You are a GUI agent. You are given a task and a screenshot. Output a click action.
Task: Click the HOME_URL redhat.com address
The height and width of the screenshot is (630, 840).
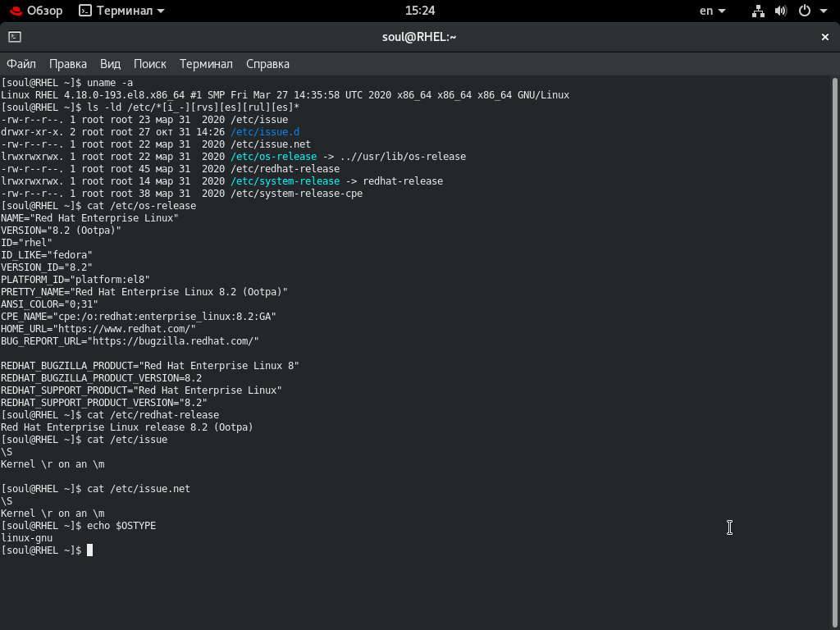click(125, 329)
